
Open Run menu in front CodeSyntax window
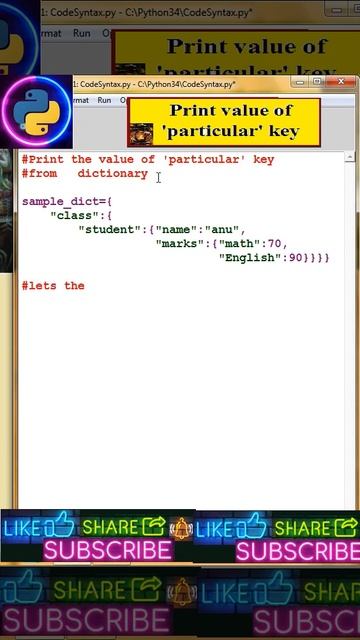(104, 100)
